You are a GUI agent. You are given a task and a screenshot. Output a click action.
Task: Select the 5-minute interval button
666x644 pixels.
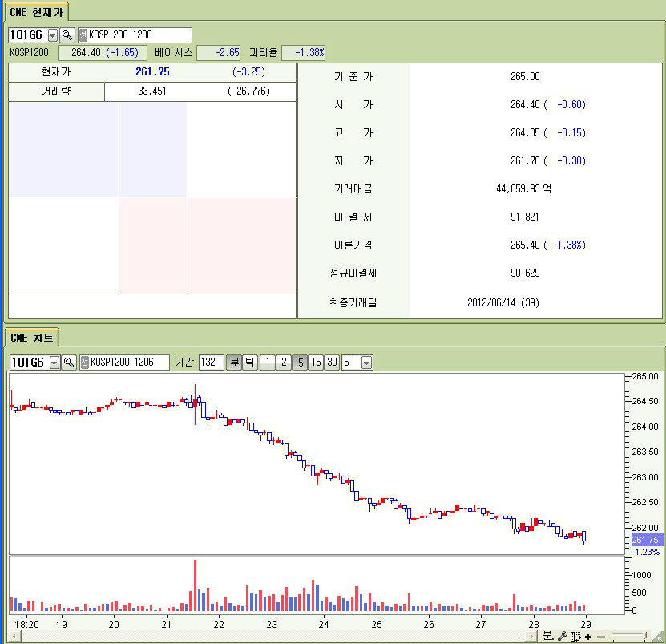click(x=299, y=363)
